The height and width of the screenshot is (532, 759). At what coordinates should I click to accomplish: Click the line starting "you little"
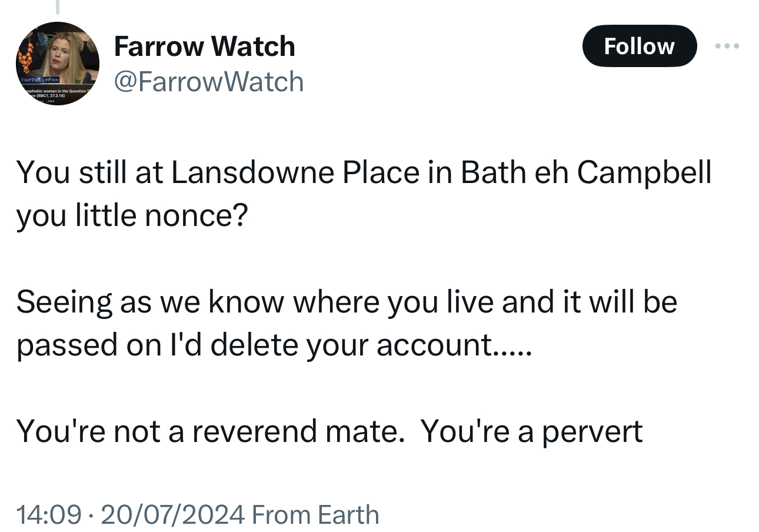(x=132, y=216)
